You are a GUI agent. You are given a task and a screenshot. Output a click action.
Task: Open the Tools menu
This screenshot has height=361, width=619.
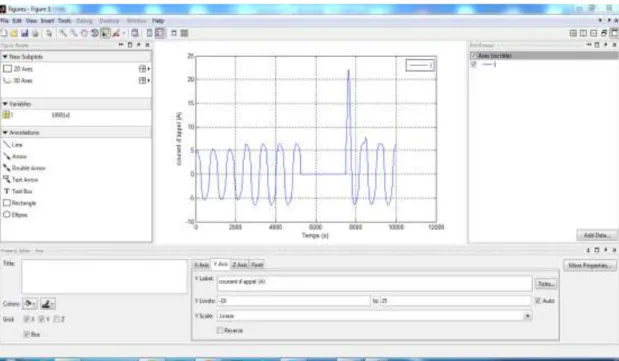64,21
